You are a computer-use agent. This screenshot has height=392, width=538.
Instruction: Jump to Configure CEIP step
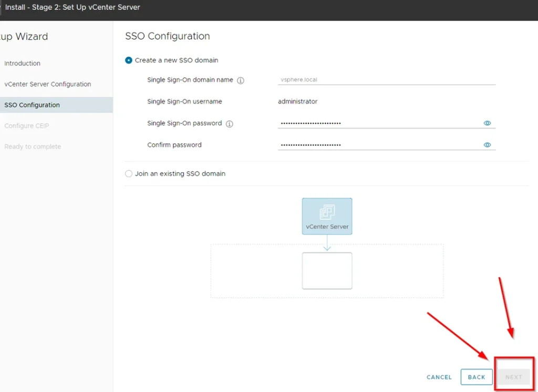tap(26, 126)
